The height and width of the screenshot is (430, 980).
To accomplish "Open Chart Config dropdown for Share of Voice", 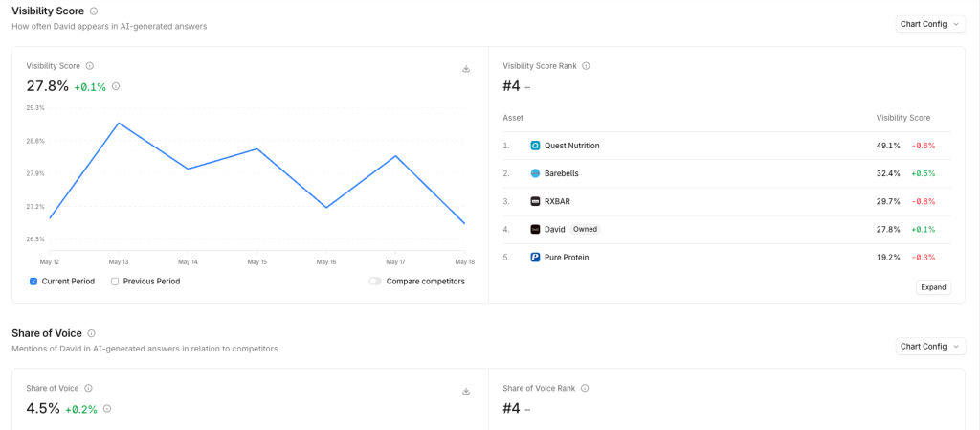I will 930,347.
